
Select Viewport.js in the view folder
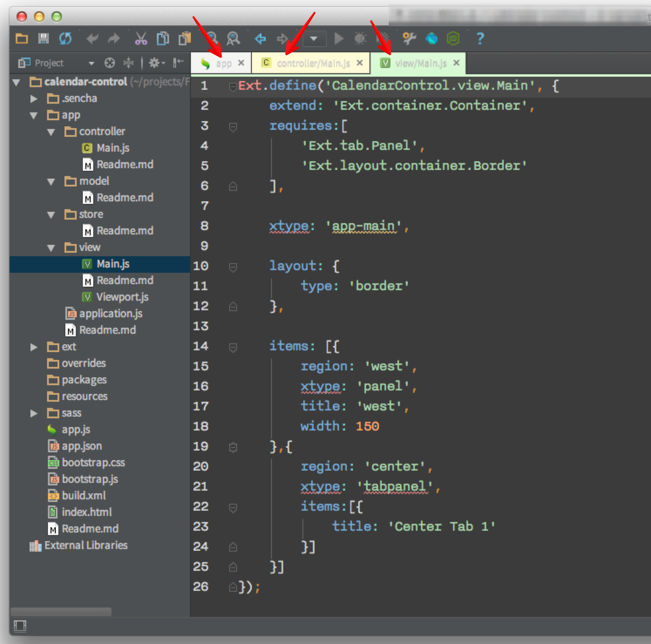pos(115,297)
